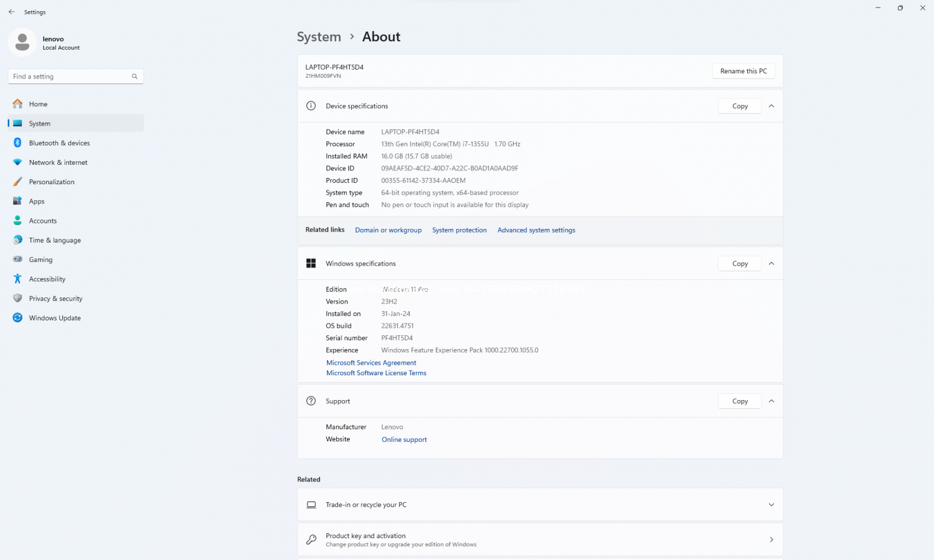Image resolution: width=934 pixels, height=560 pixels.
Task: Open Lenovo Online support link
Action: pyautogui.click(x=404, y=439)
